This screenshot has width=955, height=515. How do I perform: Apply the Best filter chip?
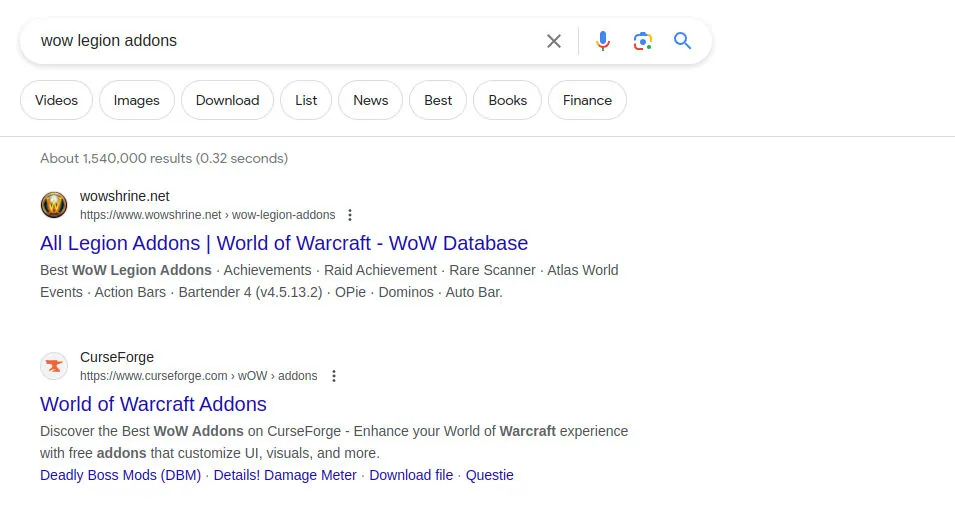click(x=438, y=100)
